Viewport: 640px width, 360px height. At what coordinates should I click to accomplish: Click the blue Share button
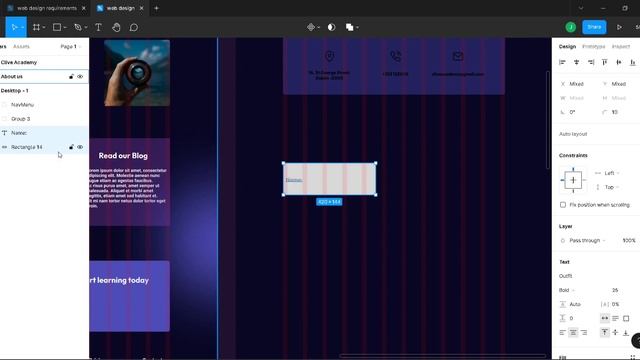click(x=594, y=27)
